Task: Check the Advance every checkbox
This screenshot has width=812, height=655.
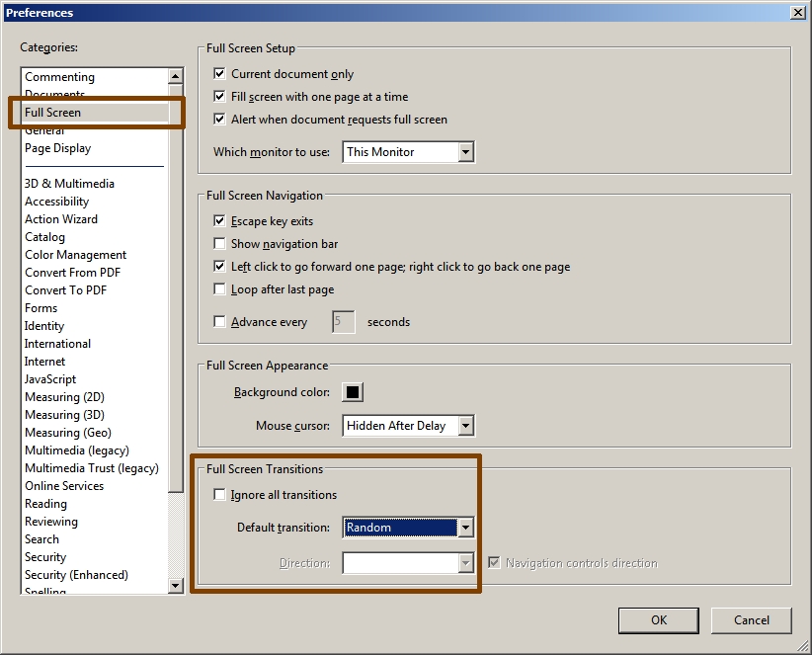Action: [x=219, y=321]
